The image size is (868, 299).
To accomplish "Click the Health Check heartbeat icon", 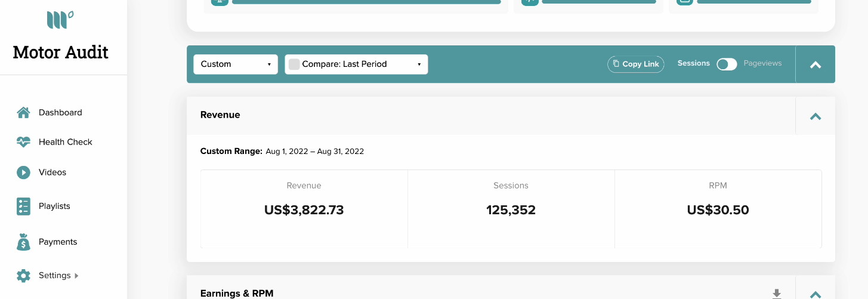I will [x=23, y=142].
